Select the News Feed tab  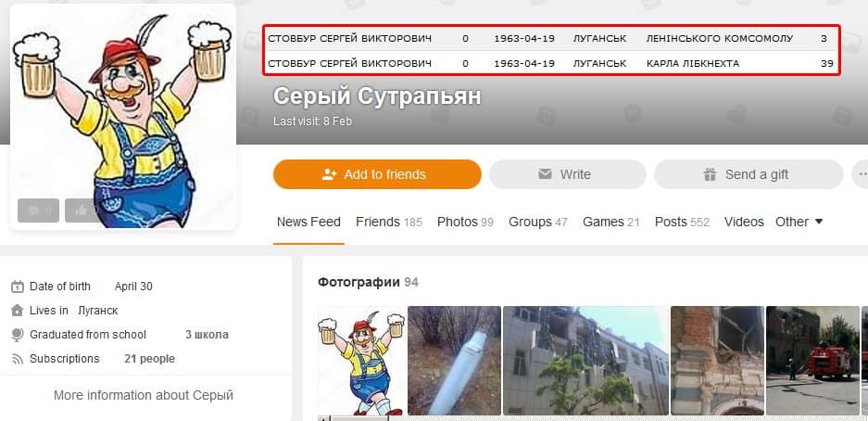[308, 223]
